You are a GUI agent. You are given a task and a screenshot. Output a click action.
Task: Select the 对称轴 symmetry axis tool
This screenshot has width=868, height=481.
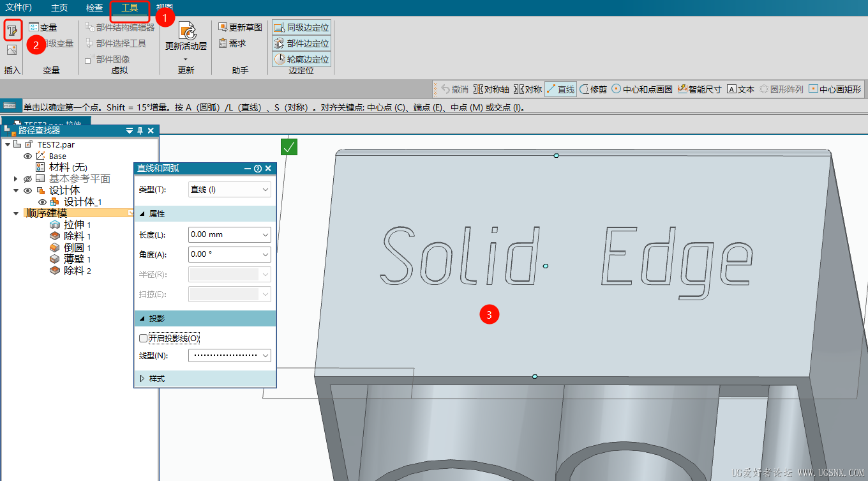(491, 89)
